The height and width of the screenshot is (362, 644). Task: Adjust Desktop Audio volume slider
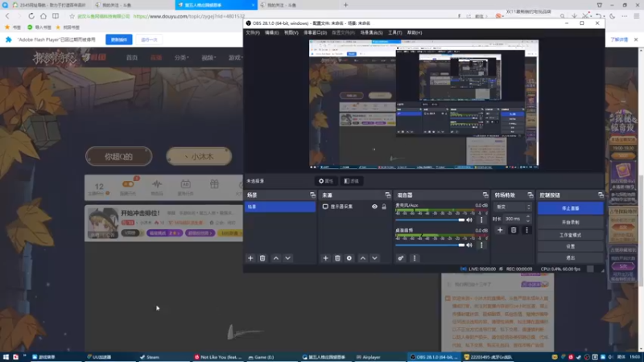(x=430, y=245)
